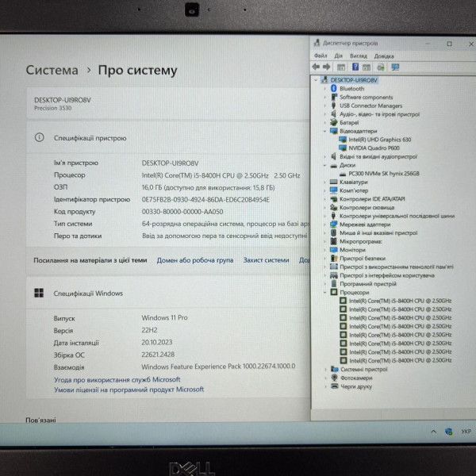Click the show/hide console tree toolbar icon
This screenshot has width=476, height=476.
341,67
